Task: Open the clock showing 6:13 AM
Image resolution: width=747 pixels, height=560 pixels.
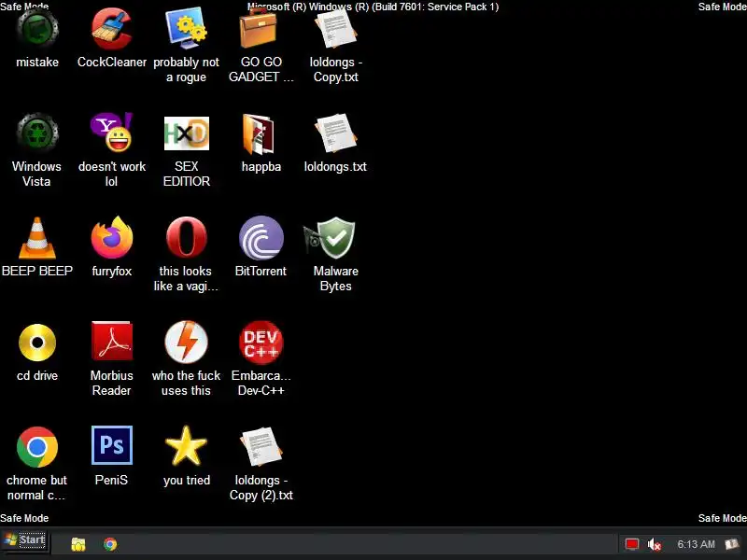Action: (x=696, y=544)
